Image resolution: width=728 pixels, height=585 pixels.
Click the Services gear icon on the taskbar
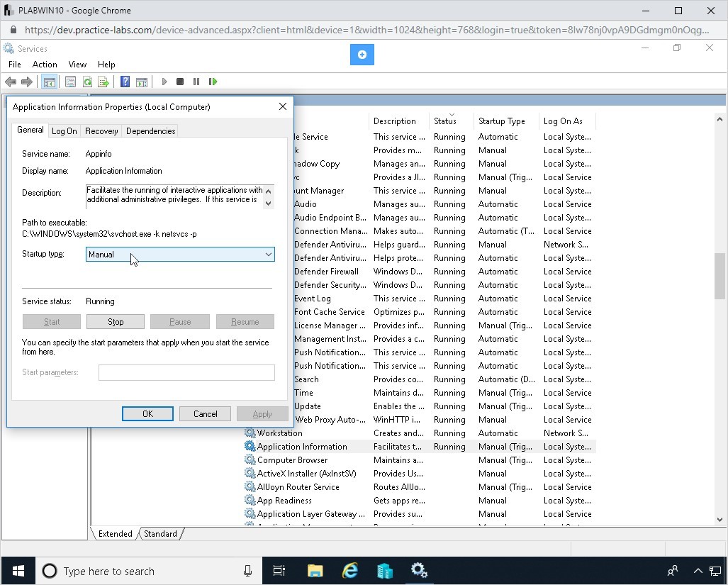[x=419, y=571]
